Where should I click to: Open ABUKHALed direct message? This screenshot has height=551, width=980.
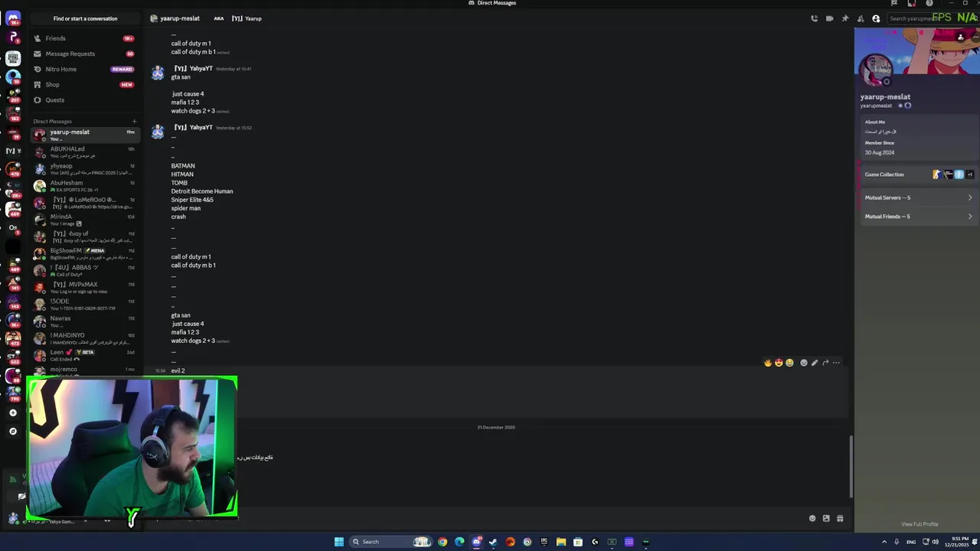[84, 152]
